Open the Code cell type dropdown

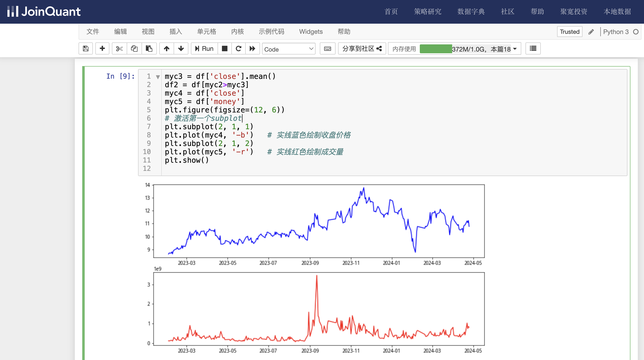pos(288,49)
